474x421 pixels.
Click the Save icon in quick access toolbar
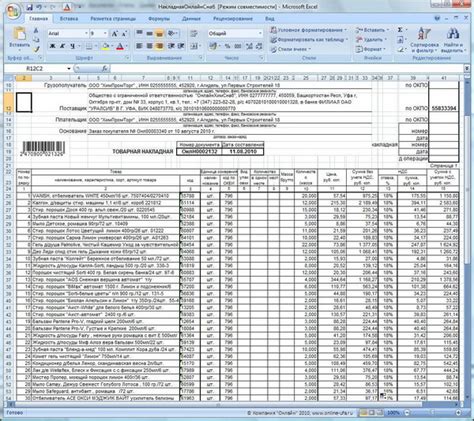coord(29,7)
